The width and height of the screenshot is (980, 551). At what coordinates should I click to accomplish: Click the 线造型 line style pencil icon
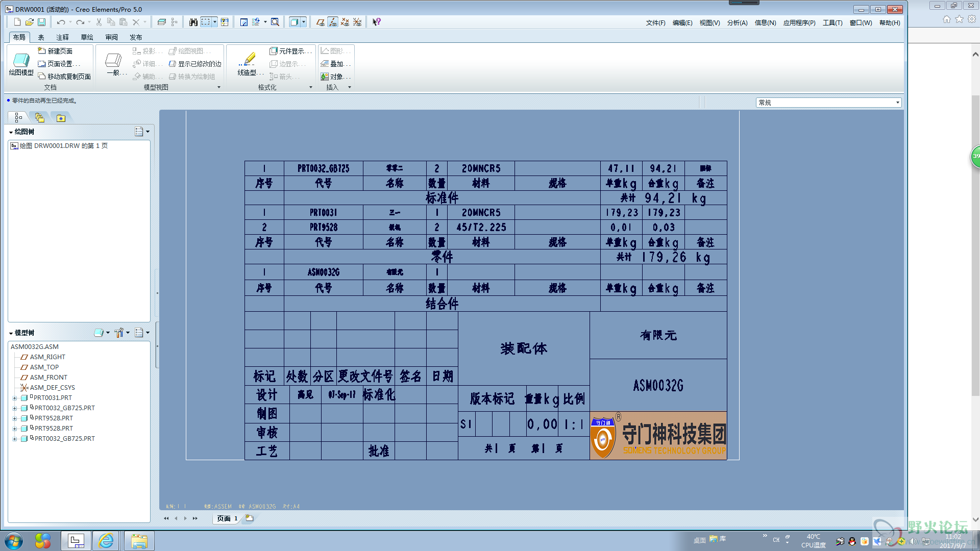click(x=248, y=59)
